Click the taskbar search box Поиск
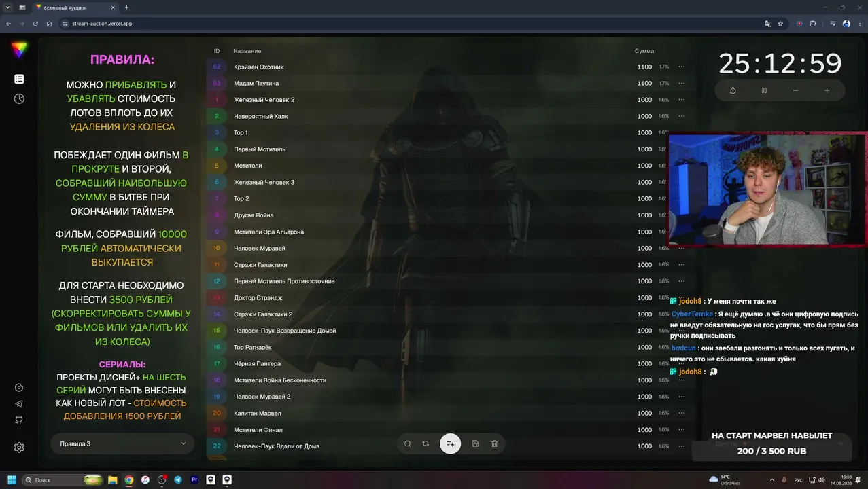 pos(61,479)
